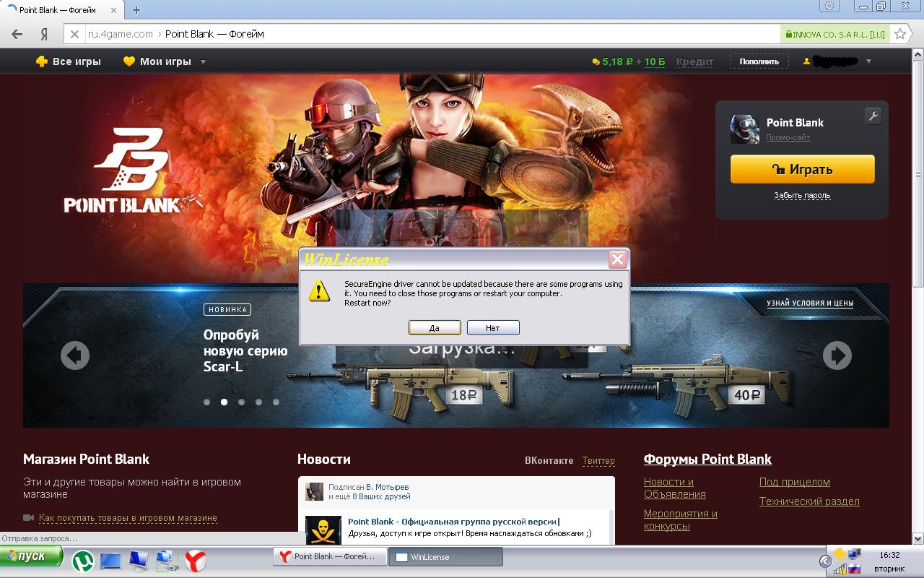Expand the user account dropdown arrow
The width and height of the screenshot is (924, 578).
pyautogui.click(x=868, y=61)
